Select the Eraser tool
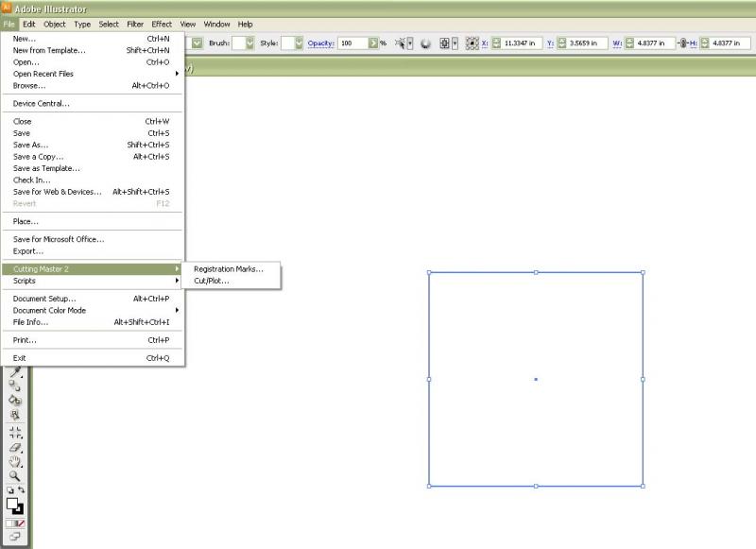Image resolution: width=756 pixels, height=549 pixels. click(15, 448)
